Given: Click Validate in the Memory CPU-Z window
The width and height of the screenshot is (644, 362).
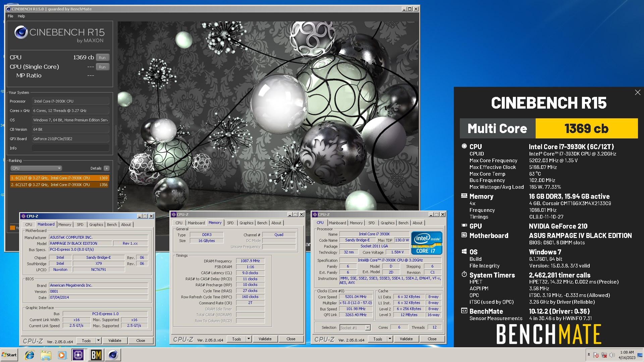Looking at the screenshot, I should [265, 339].
